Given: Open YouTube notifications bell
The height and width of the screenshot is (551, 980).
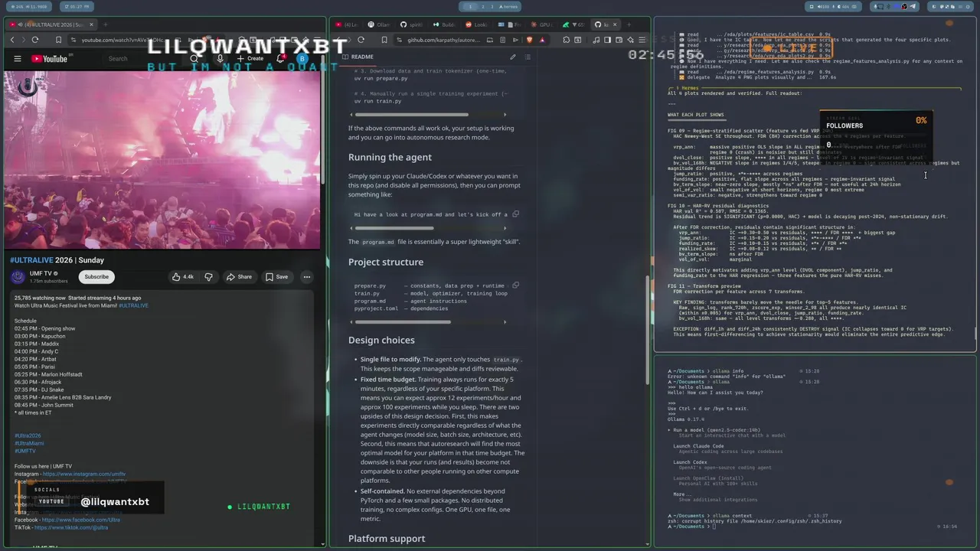Looking at the screenshot, I should pyautogui.click(x=280, y=58).
